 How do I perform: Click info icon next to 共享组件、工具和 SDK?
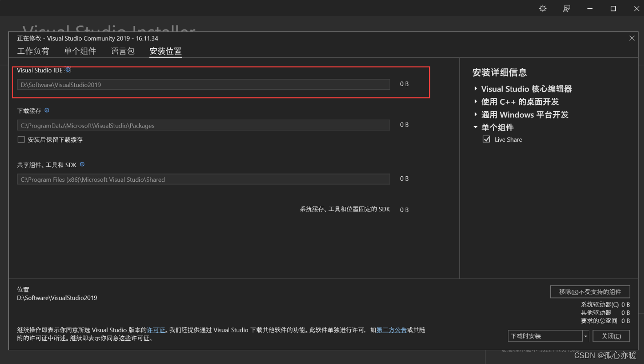[82, 164]
